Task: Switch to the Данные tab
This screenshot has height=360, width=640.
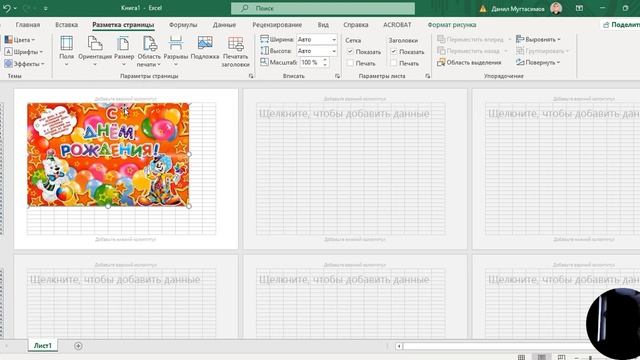Action: (x=224, y=25)
